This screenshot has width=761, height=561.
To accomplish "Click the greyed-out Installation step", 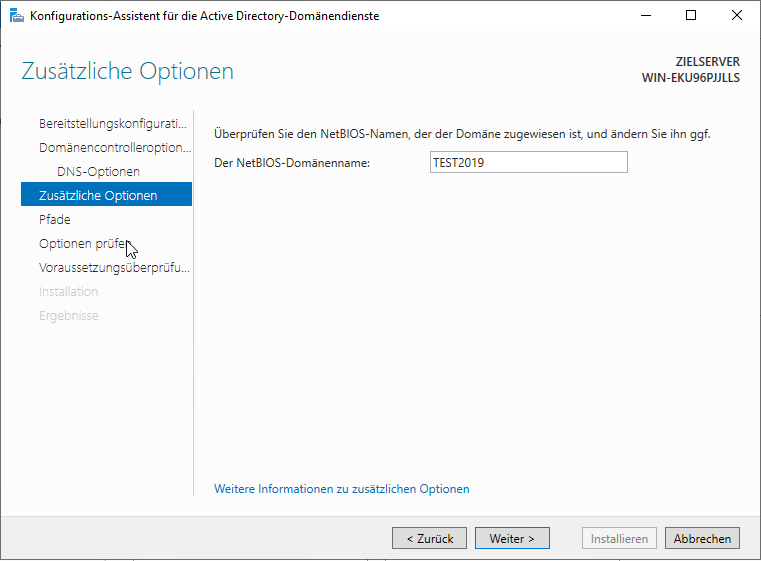I will (x=68, y=292).
